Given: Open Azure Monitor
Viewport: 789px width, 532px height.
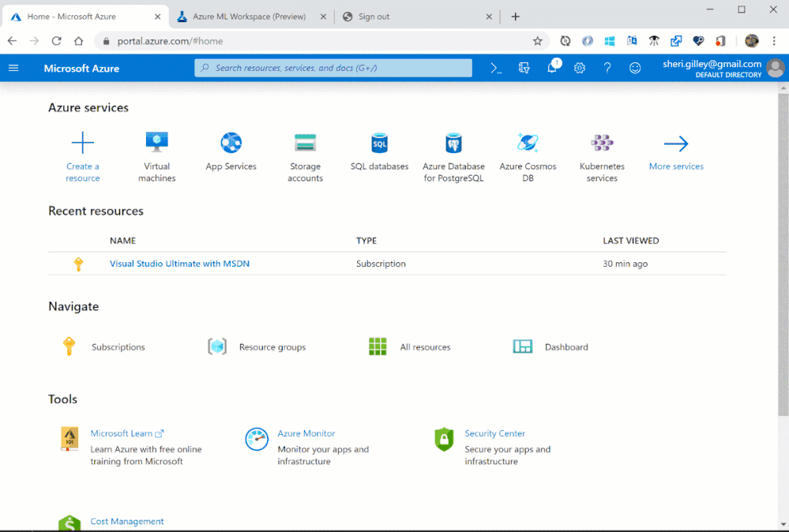Looking at the screenshot, I should click(306, 433).
